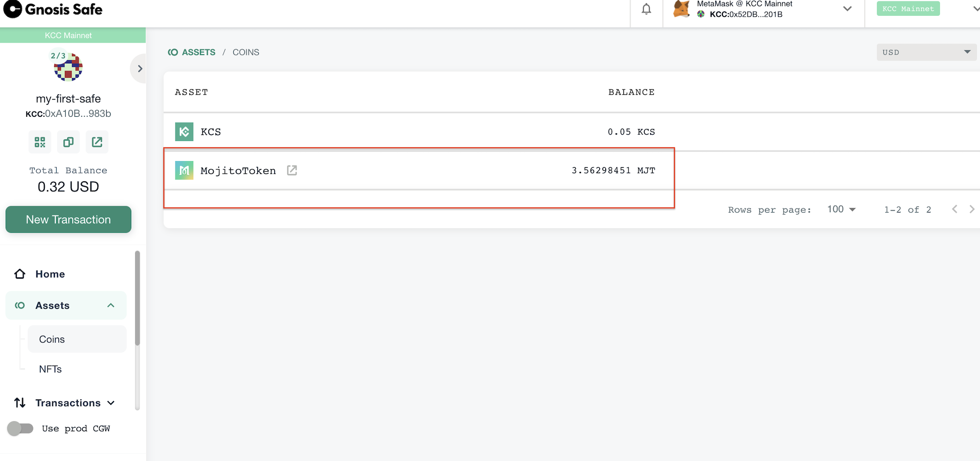Open the rows per page dropdown
The width and height of the screenshot is (980, 461).
point(841,209)
